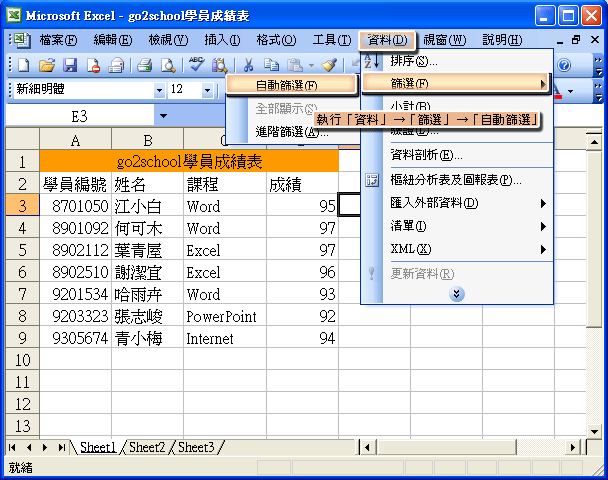Viewport: 608px width, 480px height.
Task: Select the cell containing PowerPoint
Action: tap(225, 316)
